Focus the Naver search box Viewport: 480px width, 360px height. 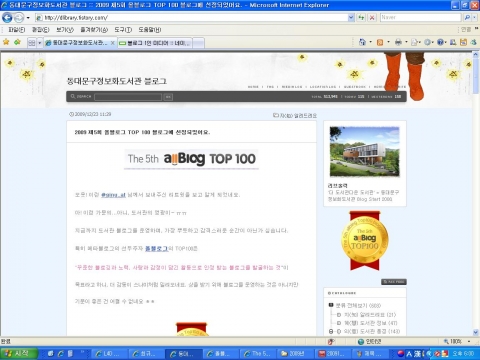click(x=421, y=17)
